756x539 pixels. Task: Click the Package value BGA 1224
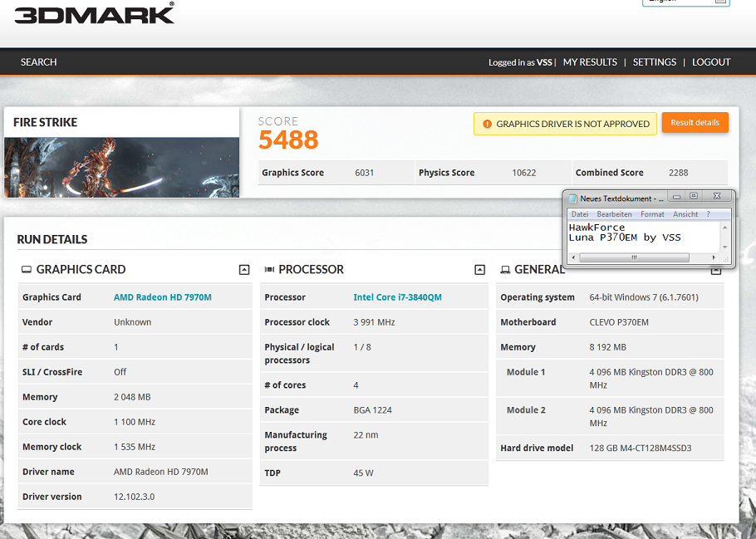pyautogui.click(x=373, y=409)
